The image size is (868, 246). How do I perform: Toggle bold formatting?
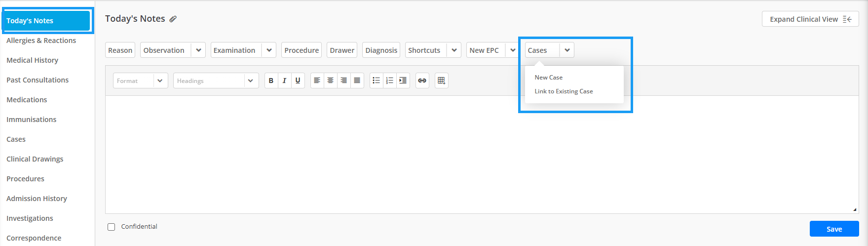[x=271, y=81]
